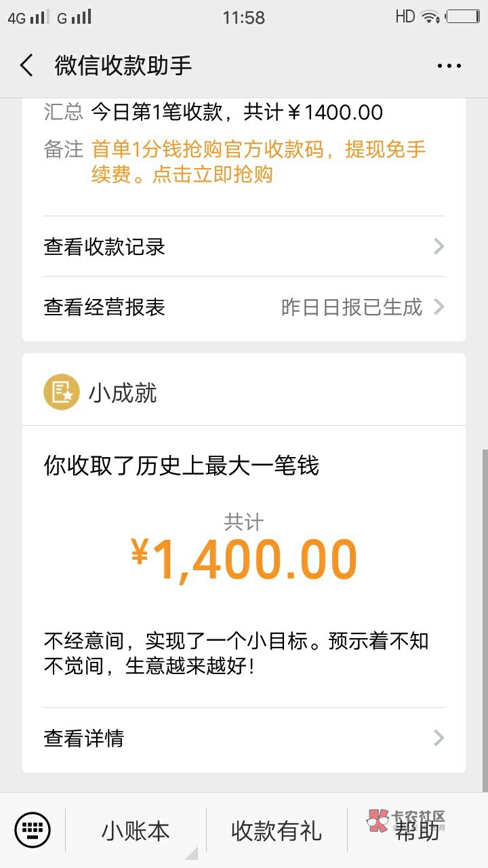488x868 pixels.
Task: Tap the battery indicator icon
Action: [463, 17]
